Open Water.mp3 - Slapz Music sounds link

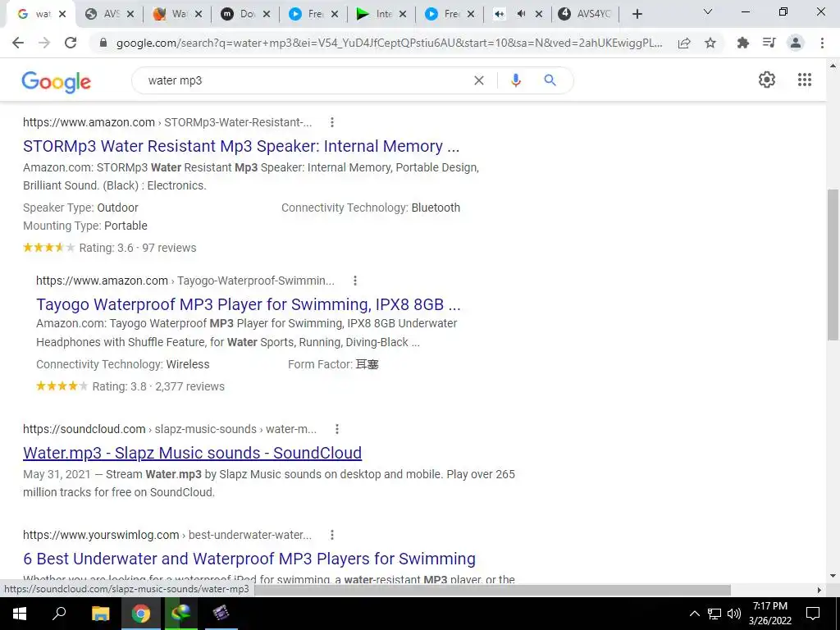coord(192,453)
